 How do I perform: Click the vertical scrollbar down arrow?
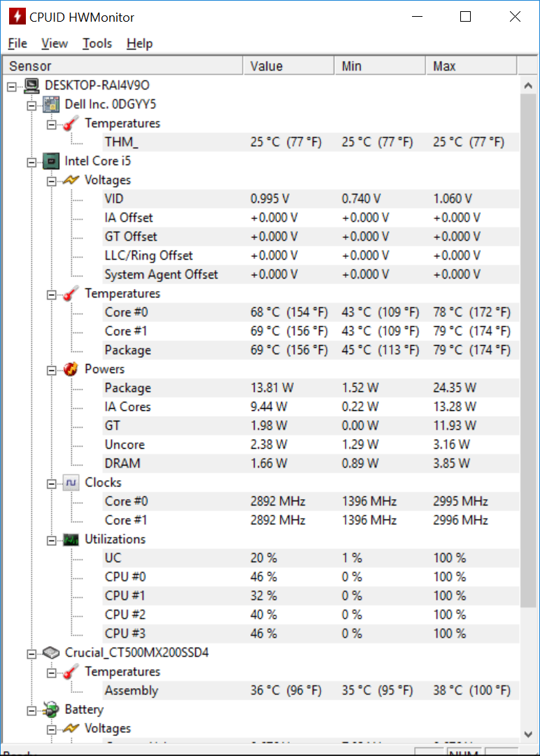[x=528, y=734]
